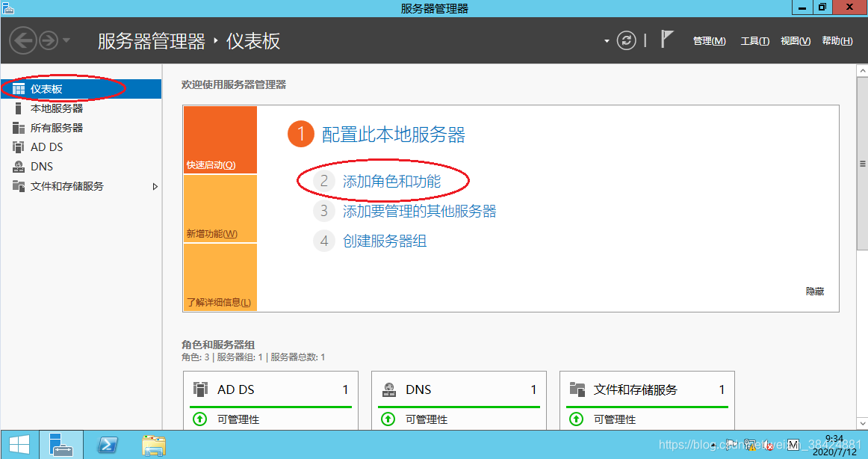Open DNS in the sidebar

(81, 167)
